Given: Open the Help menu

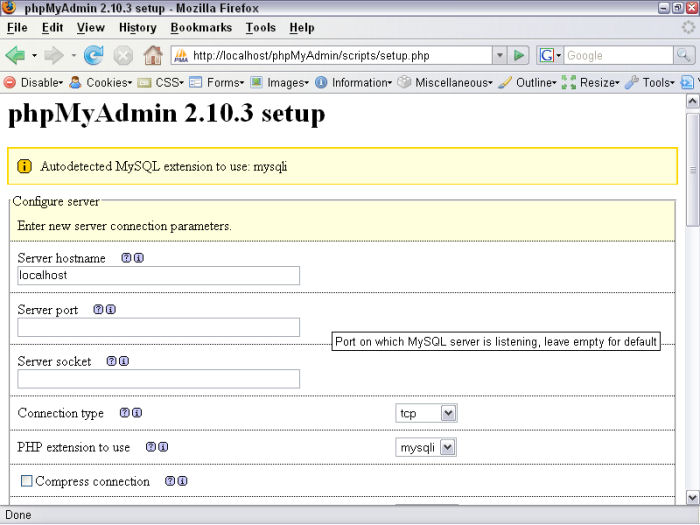Looking at the screenshot, I should coord(302,28).
